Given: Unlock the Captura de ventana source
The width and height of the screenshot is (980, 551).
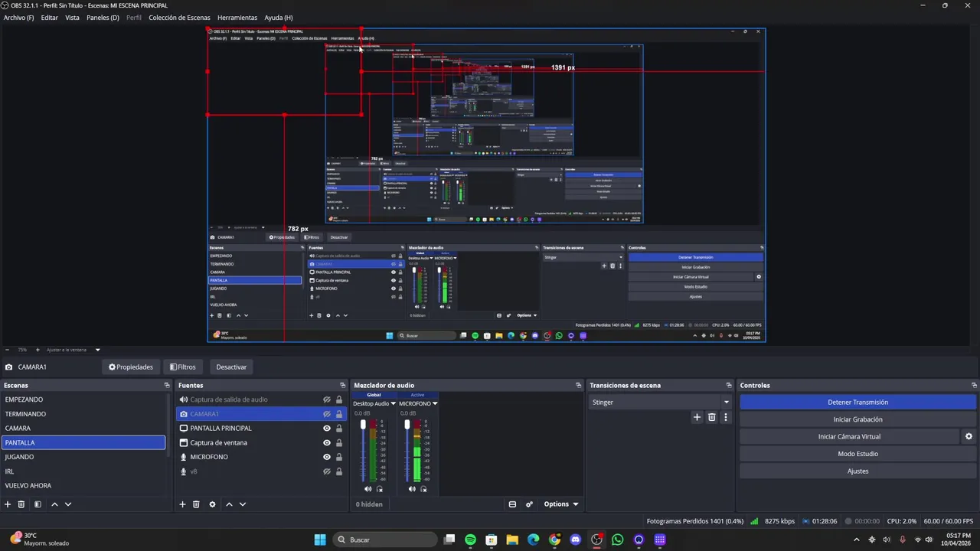Looking at the screenshot, I should pos(339,442).
